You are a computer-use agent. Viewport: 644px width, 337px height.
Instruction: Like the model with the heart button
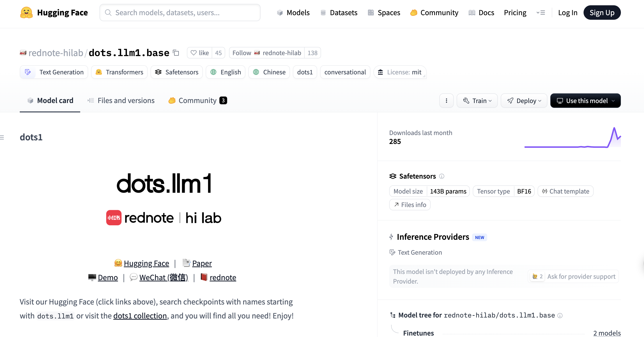pyautogui.click(x=199, y=53)
